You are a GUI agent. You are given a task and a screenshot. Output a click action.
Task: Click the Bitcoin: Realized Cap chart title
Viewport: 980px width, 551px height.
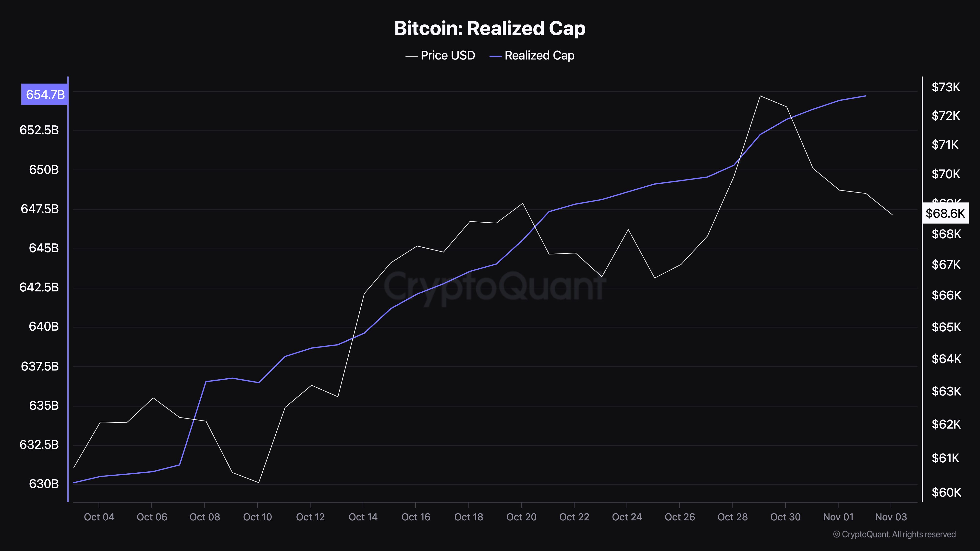(490, 28)
